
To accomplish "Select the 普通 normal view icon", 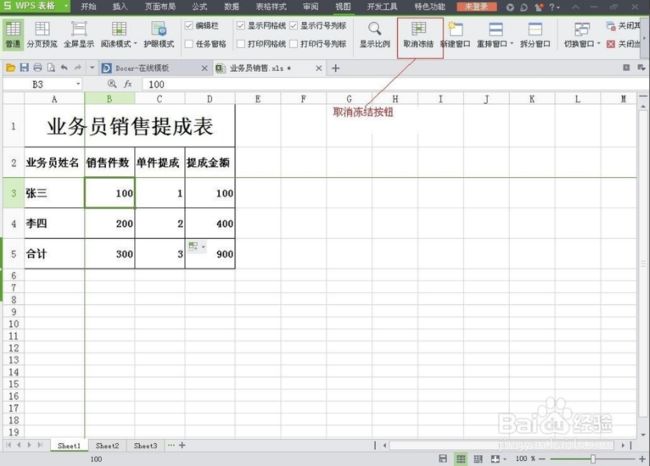I will pos(13,34).
